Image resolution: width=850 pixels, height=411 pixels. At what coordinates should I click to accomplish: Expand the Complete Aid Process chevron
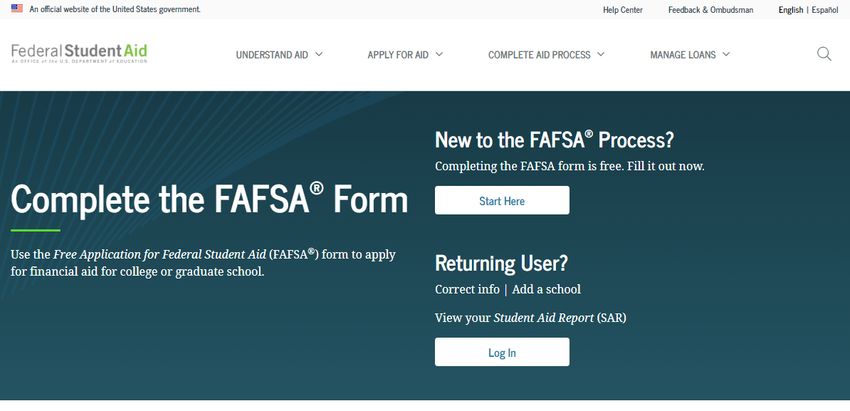point(601,54)
